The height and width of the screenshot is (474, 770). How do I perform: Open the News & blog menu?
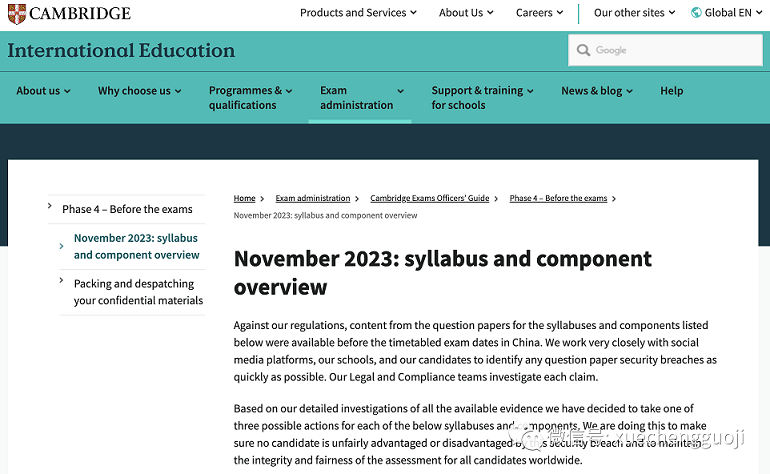597,91
